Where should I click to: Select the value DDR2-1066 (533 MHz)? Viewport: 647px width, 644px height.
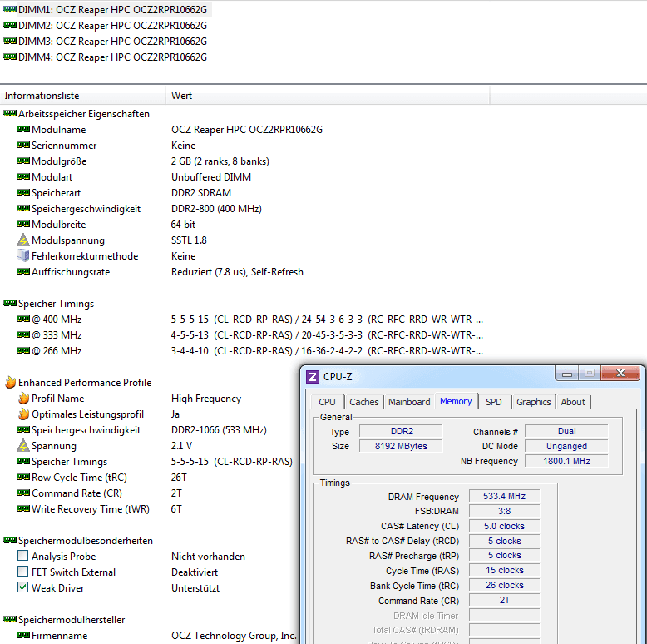pos(219,429)
